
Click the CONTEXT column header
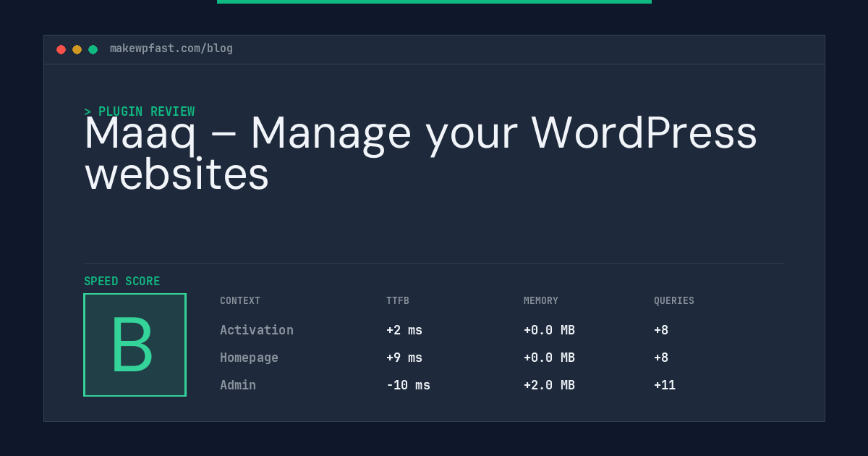coord(240,301)
